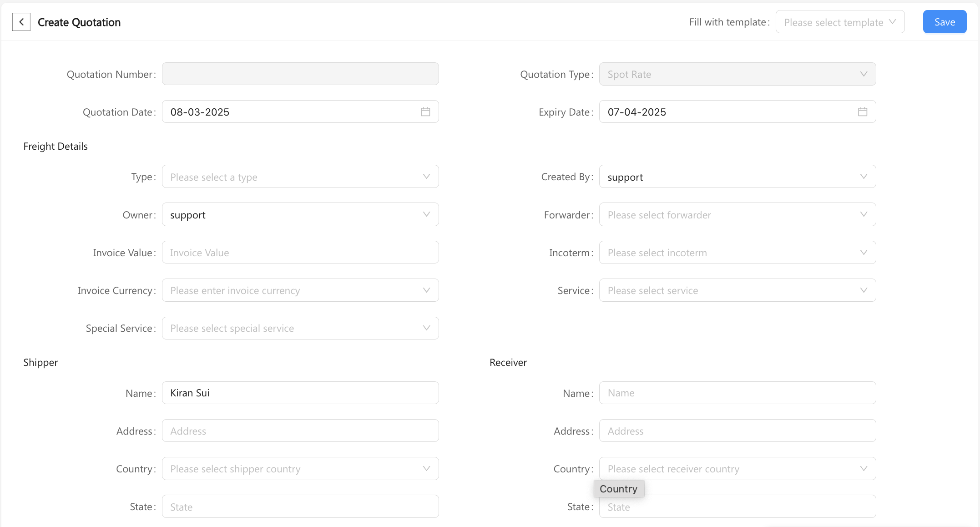Focus the Quotation Number field

[x=300, y=74]
